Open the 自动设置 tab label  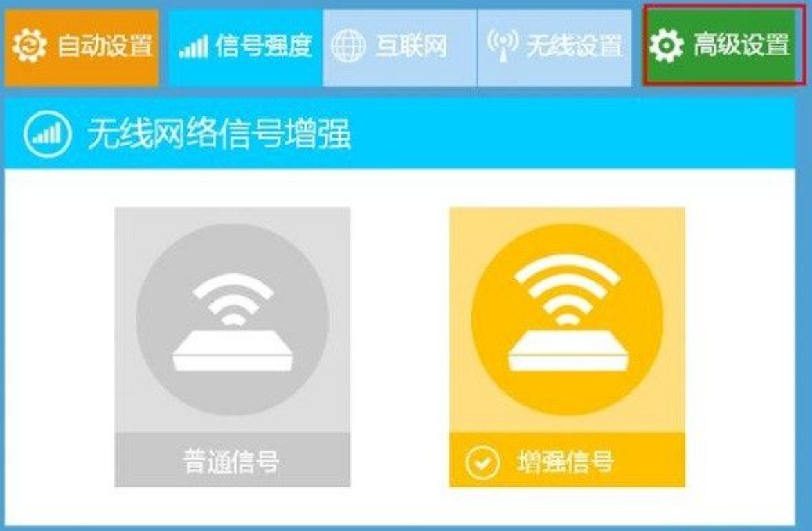pyautogui.click(x=105, y=46)
